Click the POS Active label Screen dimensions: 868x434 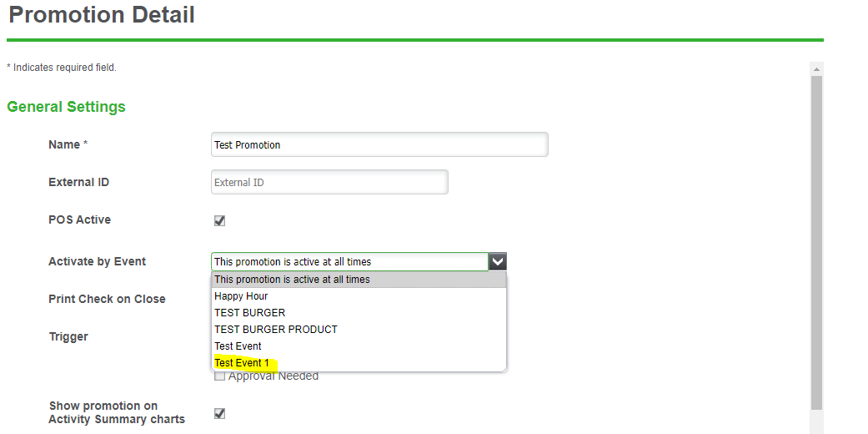(x=79, y=220)
